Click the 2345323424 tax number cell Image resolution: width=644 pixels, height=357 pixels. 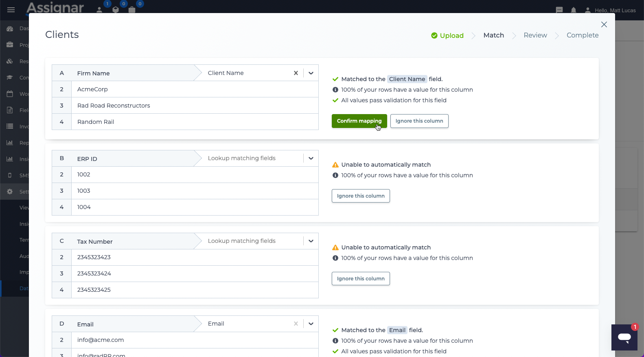point(195,273)
